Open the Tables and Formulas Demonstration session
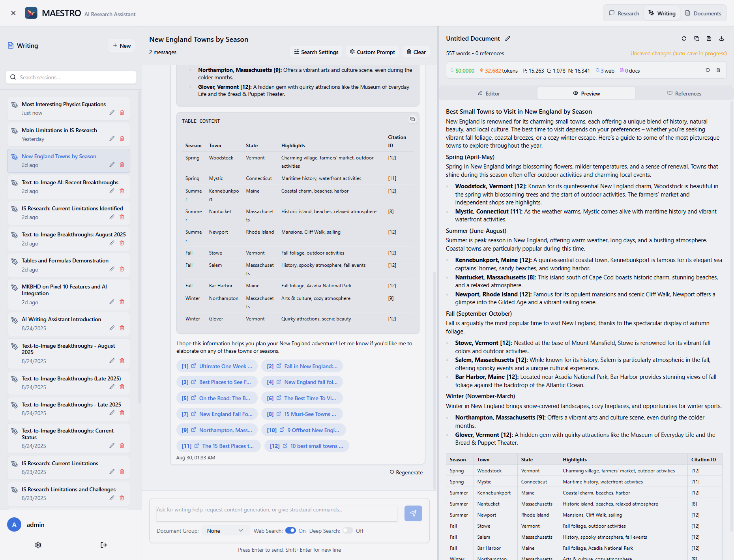 [x=65, y=260]
